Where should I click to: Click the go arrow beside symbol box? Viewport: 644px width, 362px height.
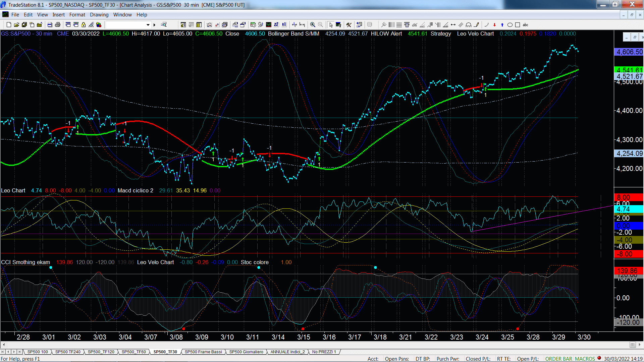coord(155,25)
